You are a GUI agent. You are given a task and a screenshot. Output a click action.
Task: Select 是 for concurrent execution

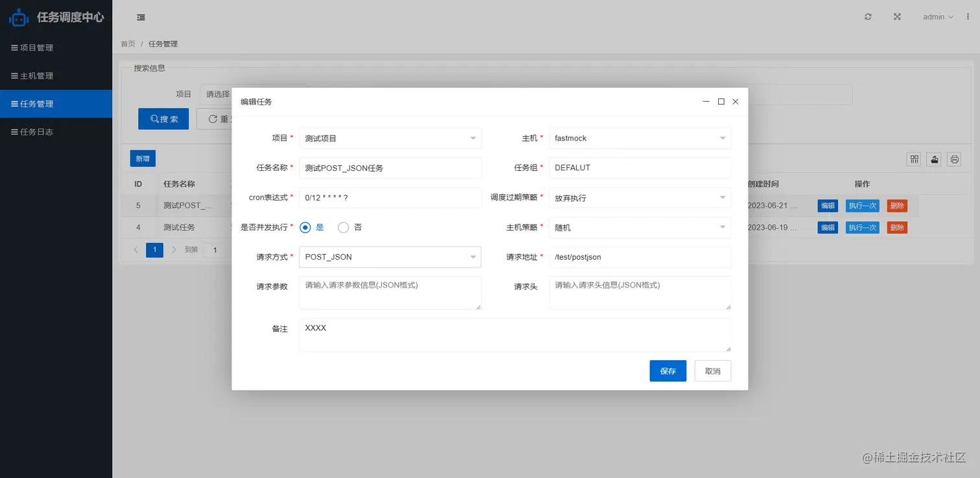click(305, 227)
